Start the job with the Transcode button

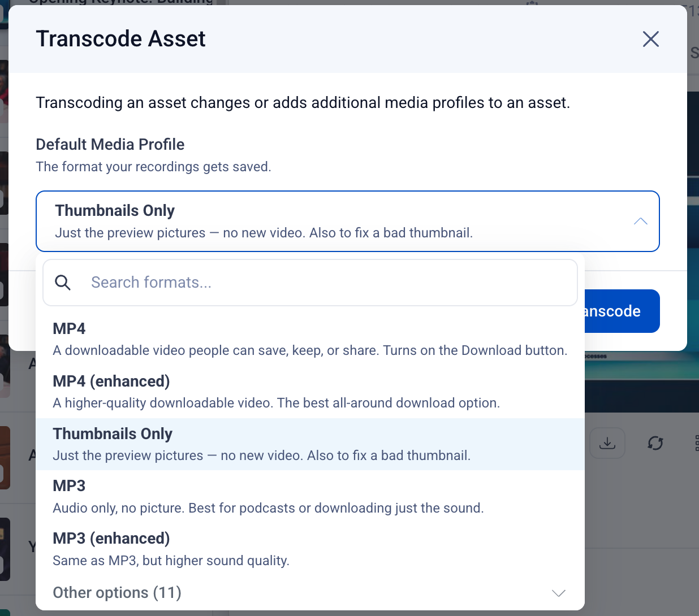pyautogui.click(x=622, y=311)
